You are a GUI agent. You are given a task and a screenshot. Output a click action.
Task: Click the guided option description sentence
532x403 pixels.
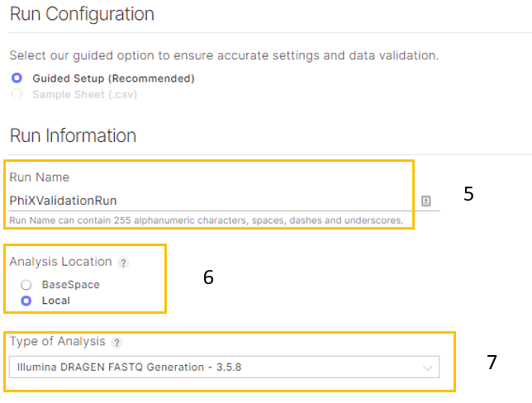(223, 56)
